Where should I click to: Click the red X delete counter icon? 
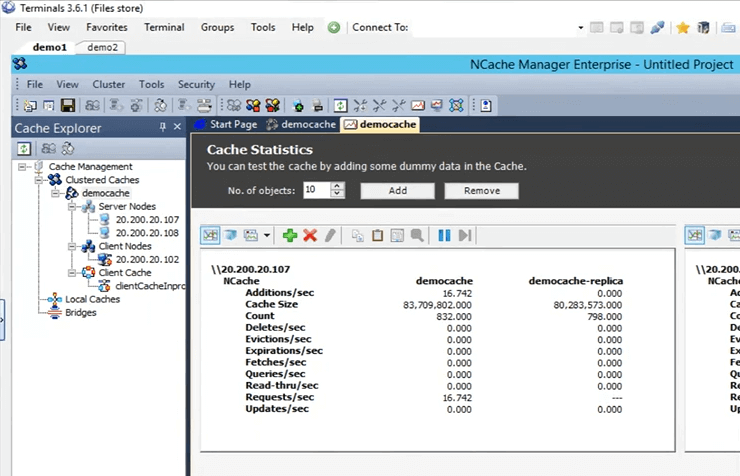coord(310,235)
